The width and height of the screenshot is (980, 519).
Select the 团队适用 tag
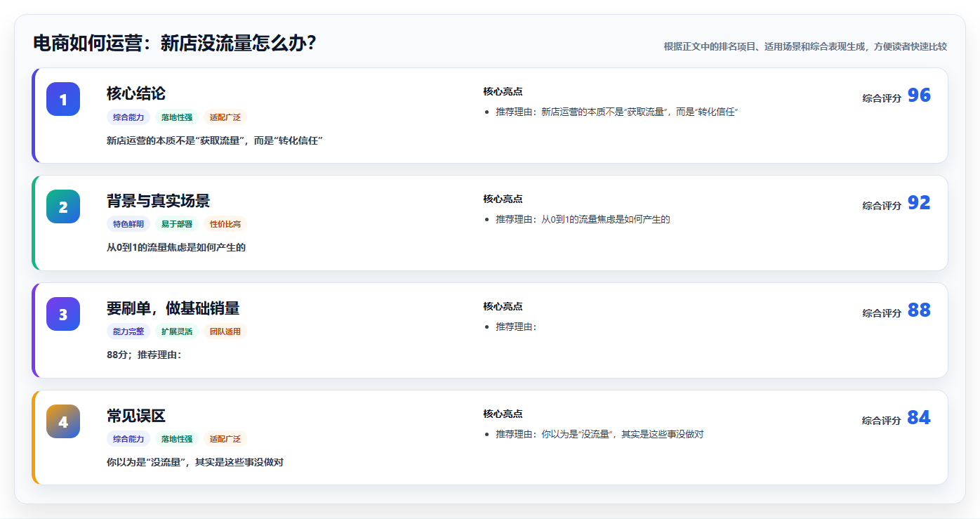point(225,332)
